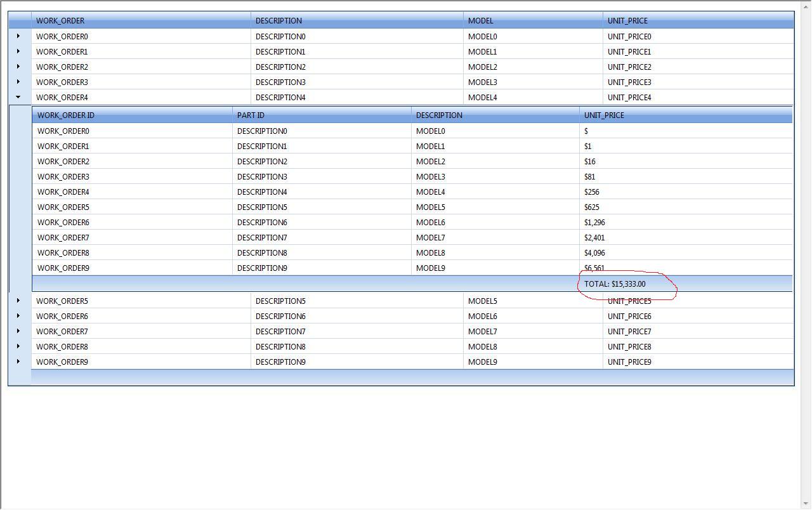The height and width of the screenshot is (510, 812).
Task: Select cell UNIT_PRICE6
Action: coord(698,316)
